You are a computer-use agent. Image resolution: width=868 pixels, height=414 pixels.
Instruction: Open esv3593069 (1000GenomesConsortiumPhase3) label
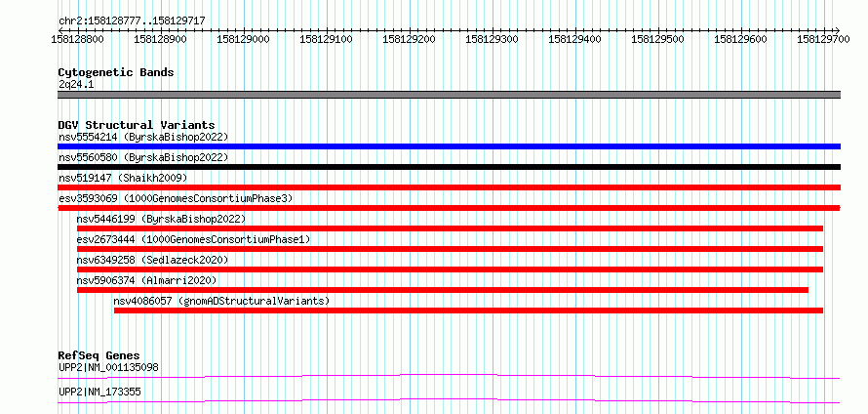point(176,198)
